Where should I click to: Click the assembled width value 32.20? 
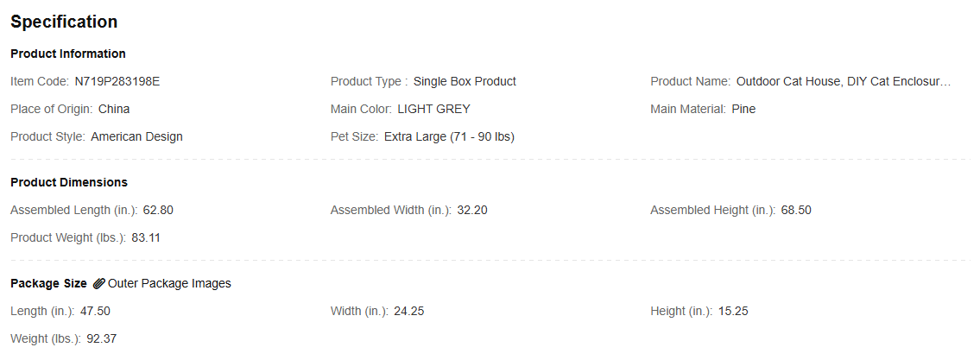click(472, 210)
